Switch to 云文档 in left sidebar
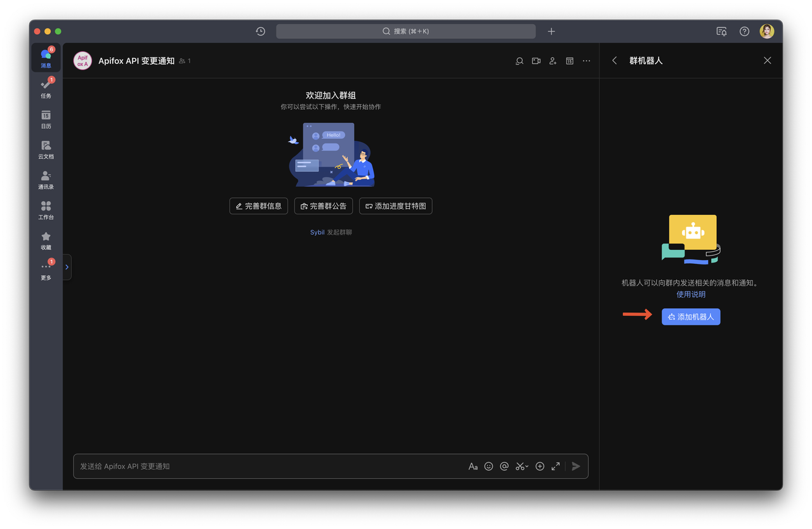Viewport: 812px width, 529px height. click(46, 150)
